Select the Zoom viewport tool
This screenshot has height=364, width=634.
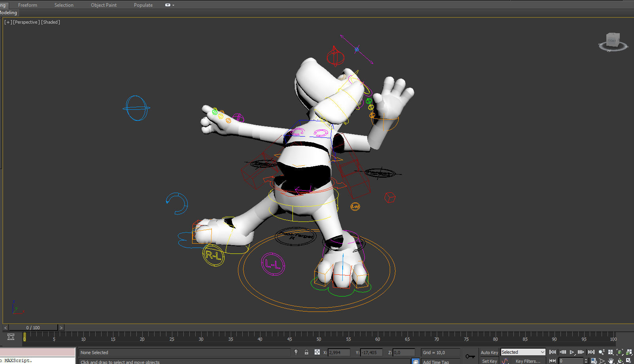[x=602, y=352]
